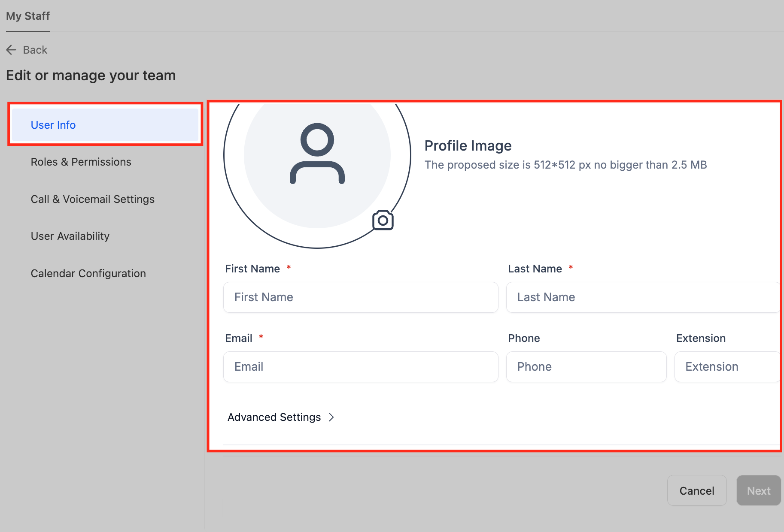Image resolution: width=784 pixels, height=532 pixels.
Task: Go to User Availability section
Action: tap(70, 236)
